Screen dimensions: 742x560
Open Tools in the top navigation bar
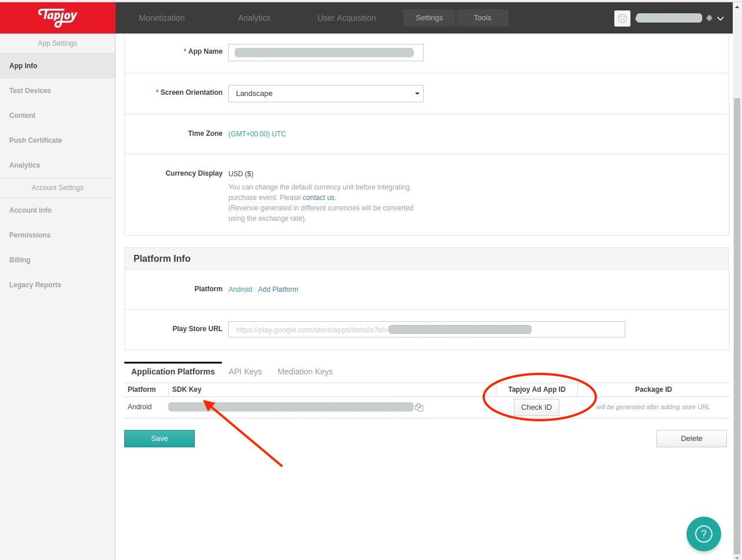point(482,17)
